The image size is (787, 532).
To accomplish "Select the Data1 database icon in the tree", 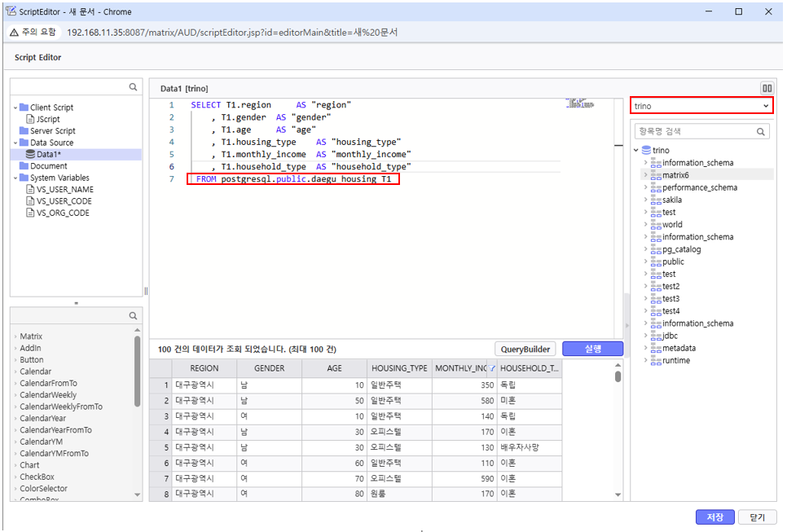I will (x=30, y=154).
